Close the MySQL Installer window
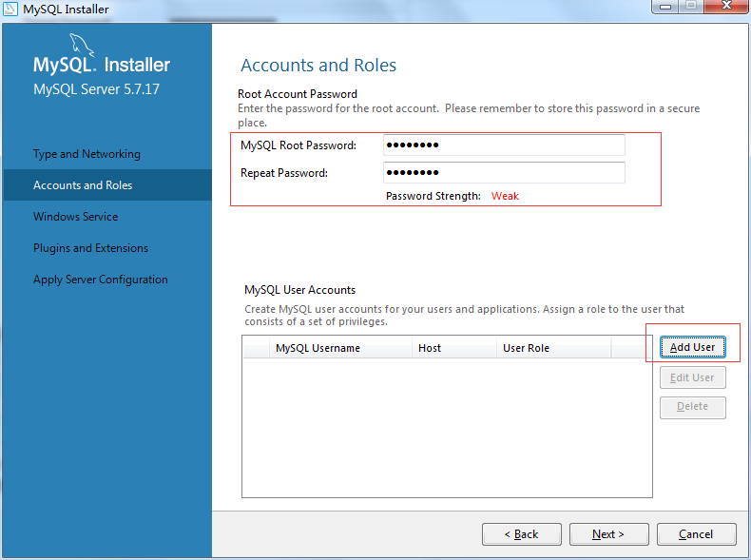Image resolution: width=751 pixels, height=560 pixels. [x=725, y=7]
